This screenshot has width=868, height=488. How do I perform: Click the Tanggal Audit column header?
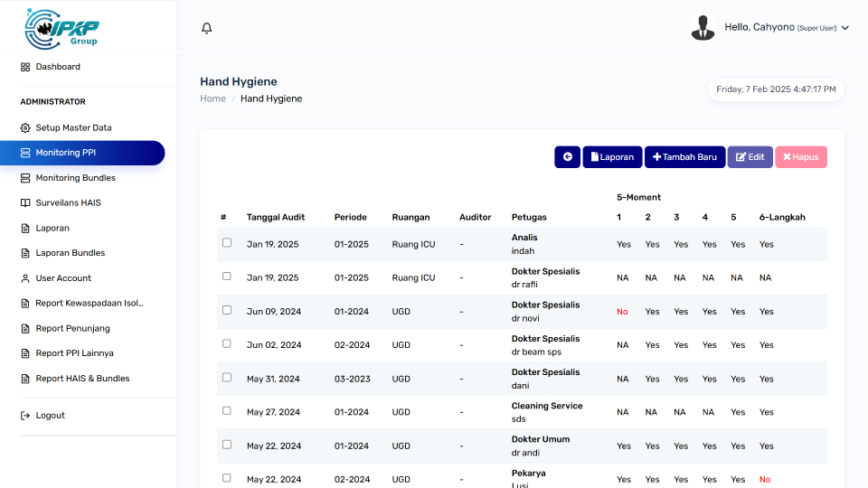[x=276, y=217]
